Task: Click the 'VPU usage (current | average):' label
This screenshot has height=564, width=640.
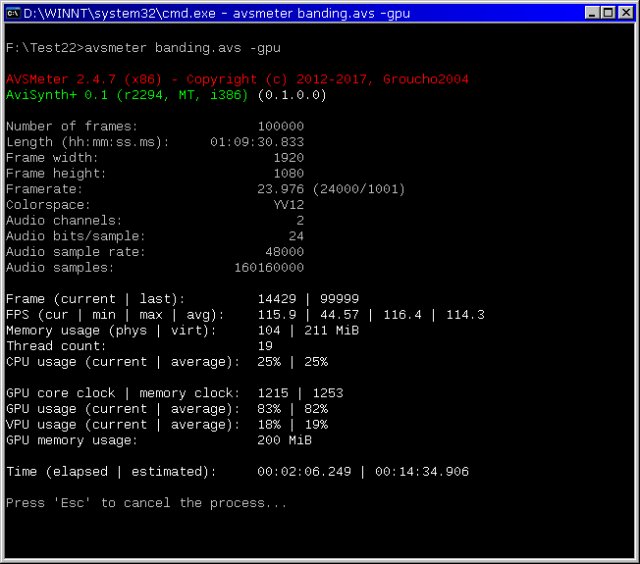Action: coord(123,425)
